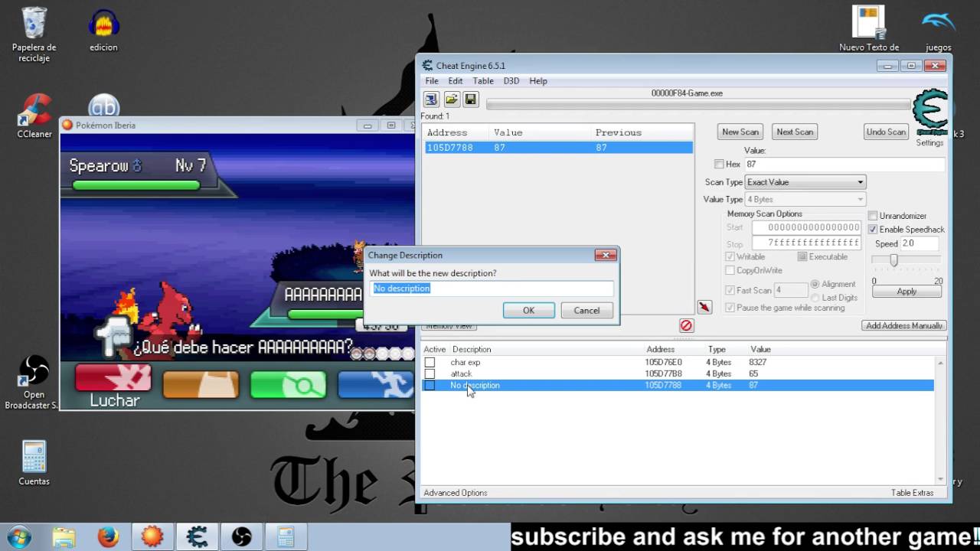Open the juegos desktop icon
Image resolution: width=980 pixels, height=551 pixels.
pyautogui.click(x=938, y=31)
